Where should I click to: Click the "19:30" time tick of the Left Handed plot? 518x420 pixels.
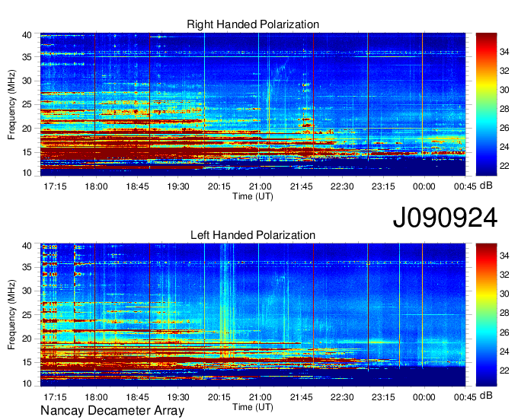(178, 397)
